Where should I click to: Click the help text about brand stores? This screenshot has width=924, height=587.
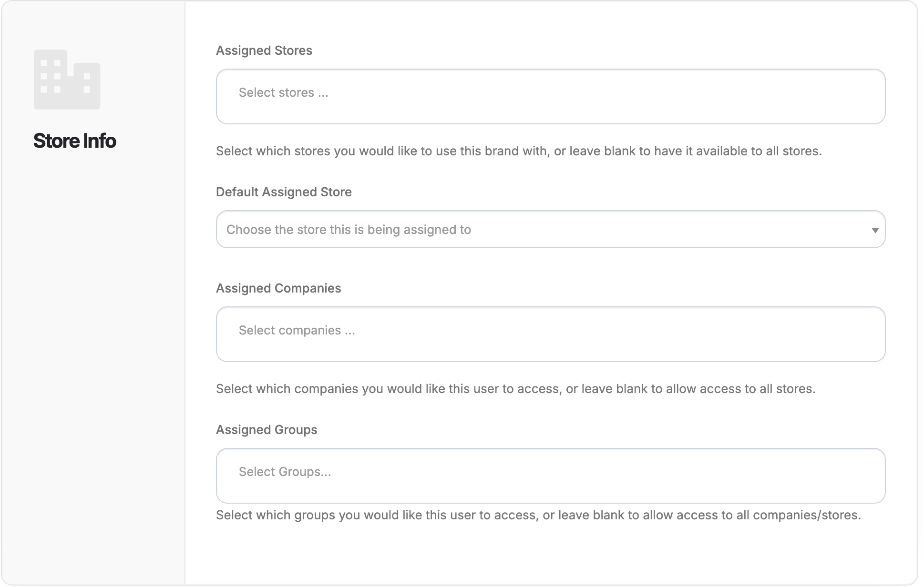click(x=518, y=151)
